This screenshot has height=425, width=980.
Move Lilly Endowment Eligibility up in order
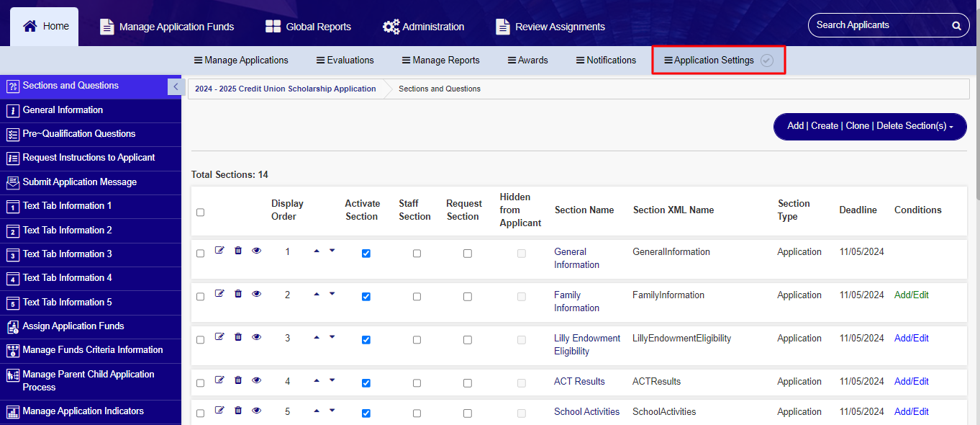coord(317,337)
